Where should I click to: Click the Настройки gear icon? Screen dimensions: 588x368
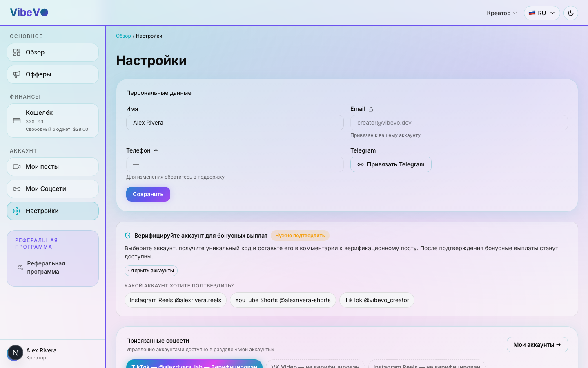point(17,211)
